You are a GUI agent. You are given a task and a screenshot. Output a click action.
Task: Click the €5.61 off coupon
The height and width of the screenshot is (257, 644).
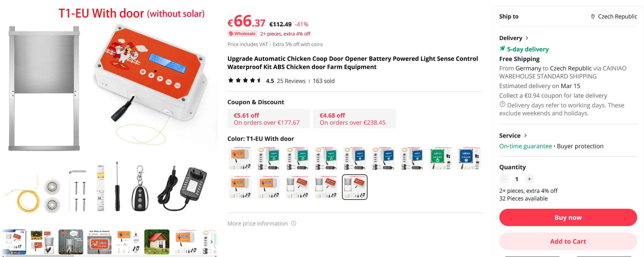(x=268, y=119)
